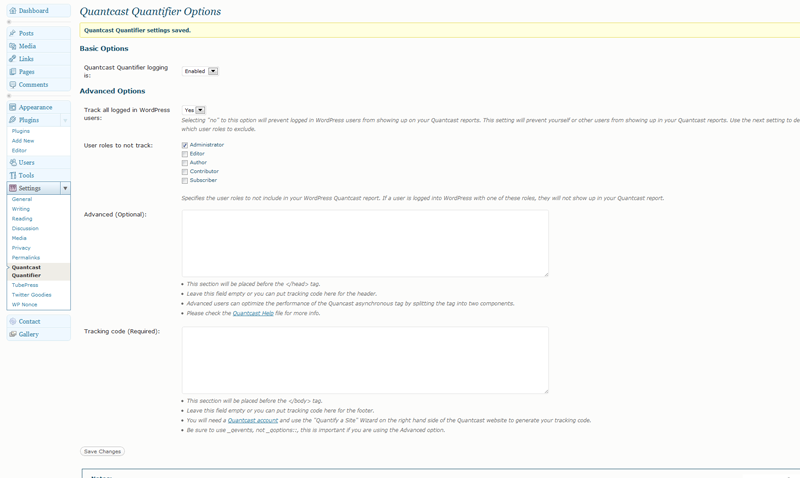Open the Quantifier logging Enabled dropdown
Image resolution: width=800 pixels, height=479 pixels.
(200, 71)
